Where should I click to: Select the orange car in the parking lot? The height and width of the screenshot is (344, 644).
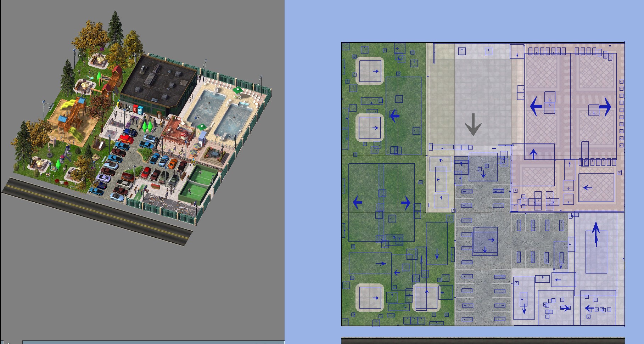point(172,164)
